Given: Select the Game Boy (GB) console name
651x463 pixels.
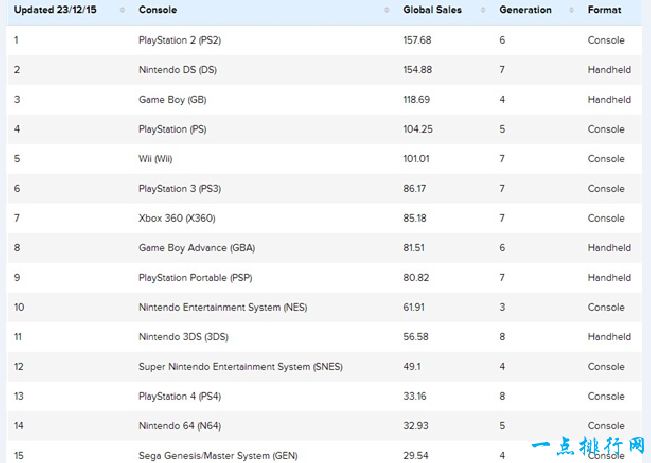Looking at the screenshot, I should point(172,100).
